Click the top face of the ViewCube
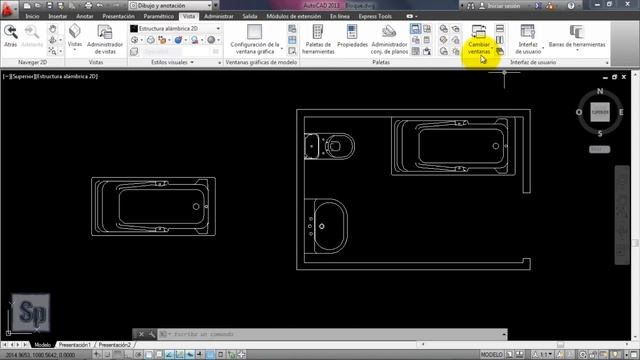Screen dimensions: 640x360 (x=600, y=112)
